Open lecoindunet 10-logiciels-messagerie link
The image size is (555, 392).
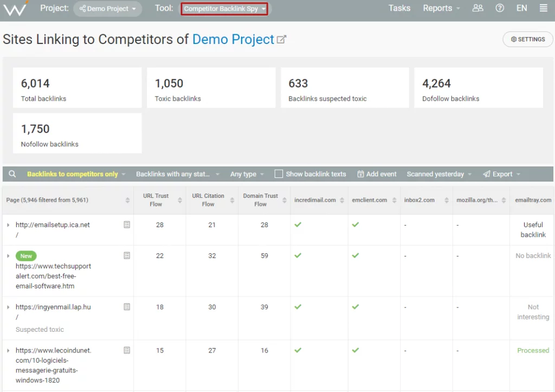coord(54,365)
